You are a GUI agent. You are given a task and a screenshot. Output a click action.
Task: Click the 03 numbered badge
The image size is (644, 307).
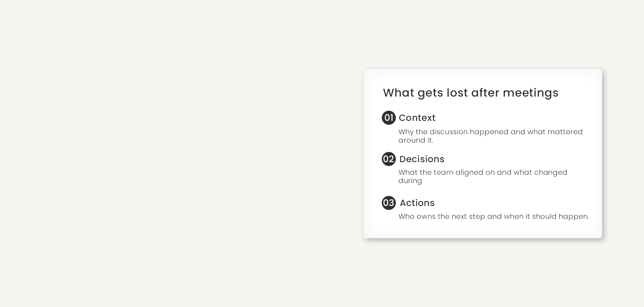(x=389, y=203)
